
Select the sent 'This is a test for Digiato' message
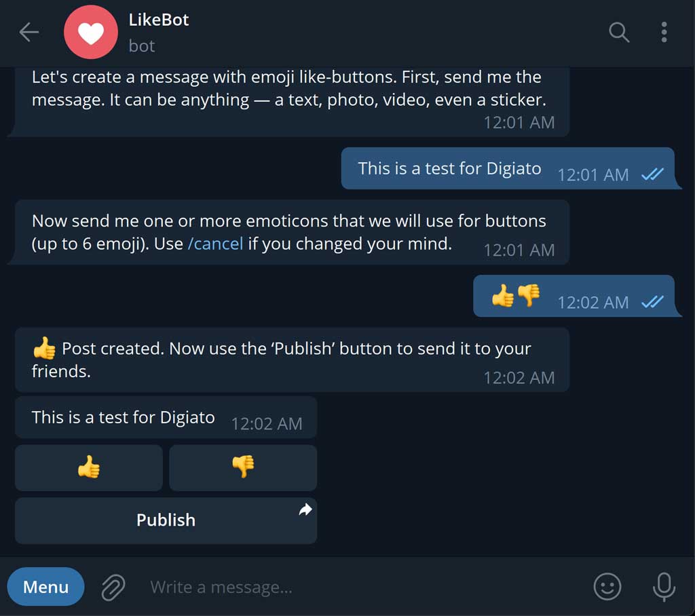(x=508, y=168)
